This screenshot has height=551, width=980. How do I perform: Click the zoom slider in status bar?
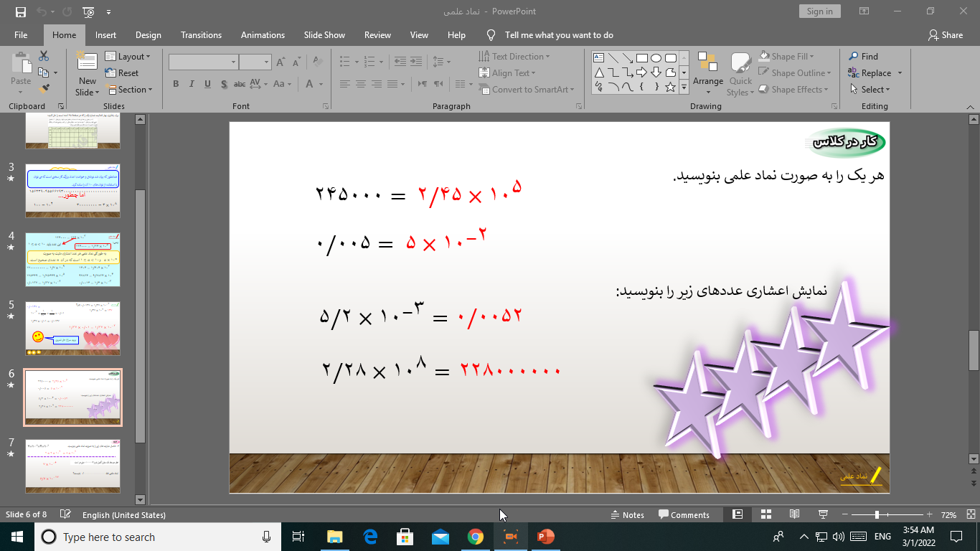point(877,514)
